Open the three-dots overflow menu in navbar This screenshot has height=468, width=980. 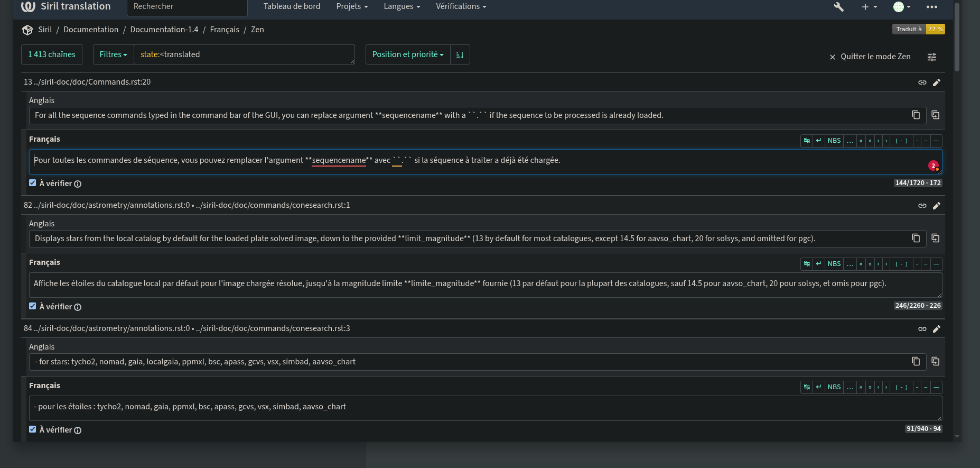pos(931,7)
